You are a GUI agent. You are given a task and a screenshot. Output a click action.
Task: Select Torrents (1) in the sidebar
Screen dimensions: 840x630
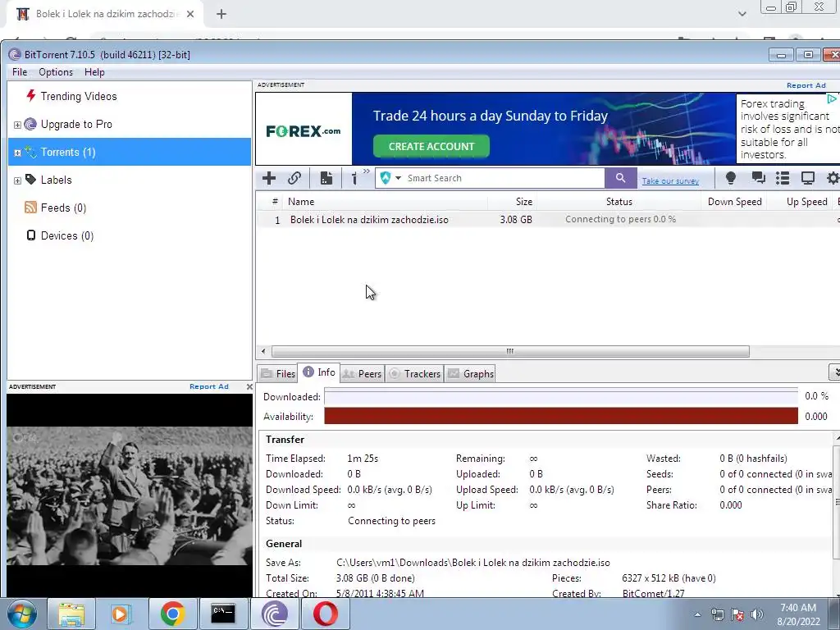point(129,152)
